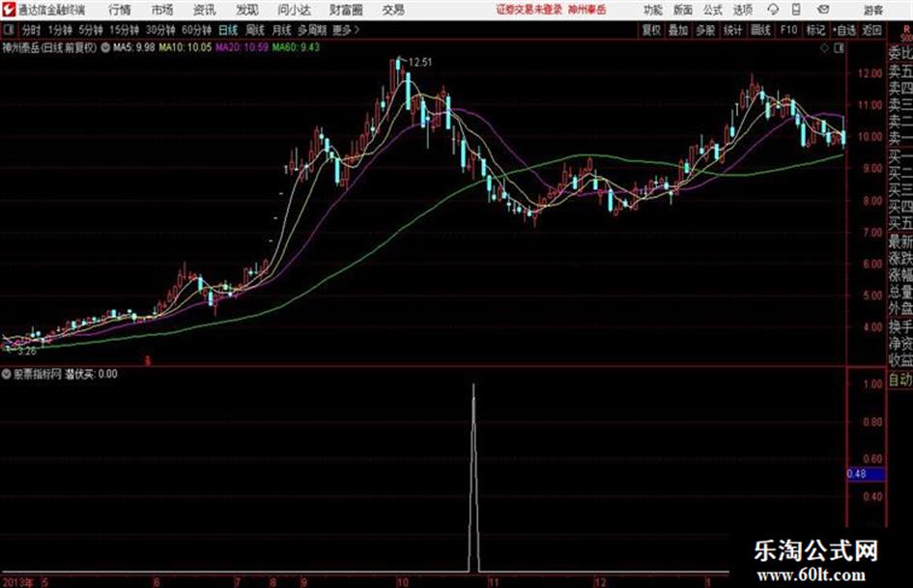Open the 财富圈 menu
Screen dimensions: 913x588
tap(346, 10)
